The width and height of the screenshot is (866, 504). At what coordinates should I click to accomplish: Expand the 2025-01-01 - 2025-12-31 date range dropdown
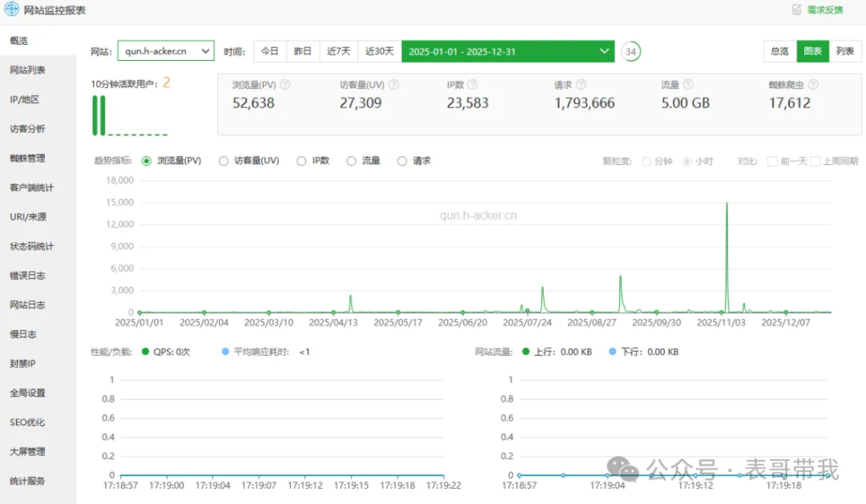[507, 52]
